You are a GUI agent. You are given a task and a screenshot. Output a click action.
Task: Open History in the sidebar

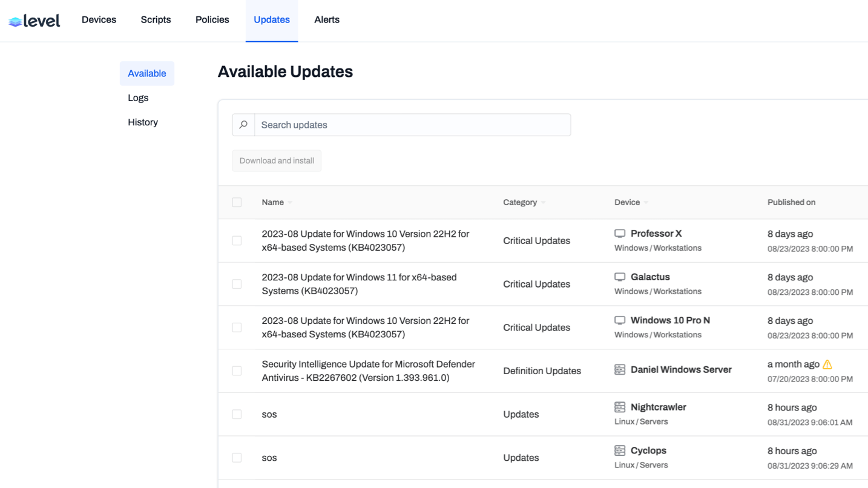tap(143, 122)
